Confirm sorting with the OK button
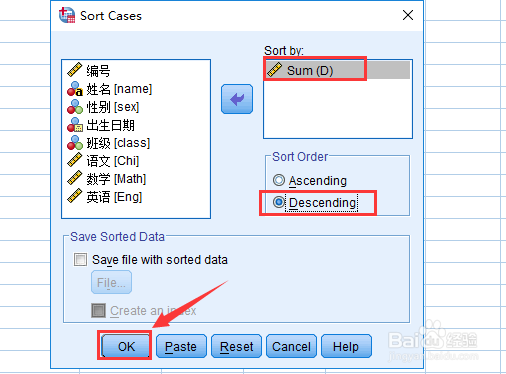The image size is (506, 374). click(x=126, y=346)
